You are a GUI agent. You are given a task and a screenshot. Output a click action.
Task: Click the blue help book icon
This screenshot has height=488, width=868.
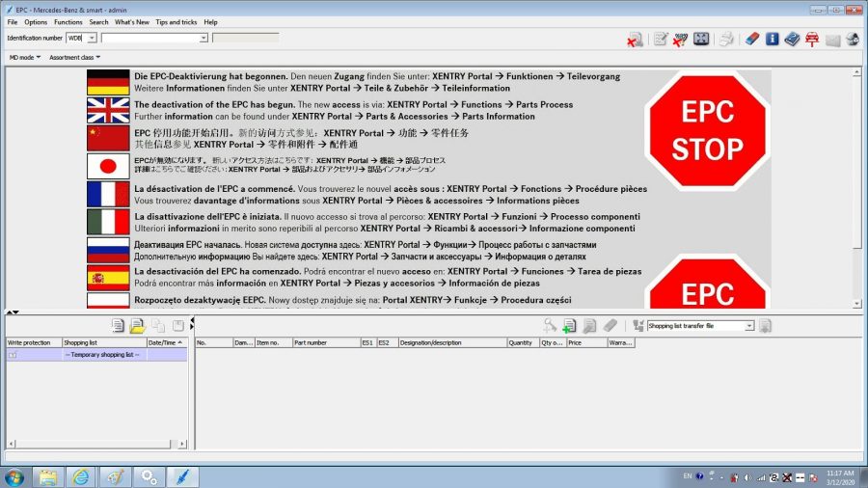coord(792,39)
